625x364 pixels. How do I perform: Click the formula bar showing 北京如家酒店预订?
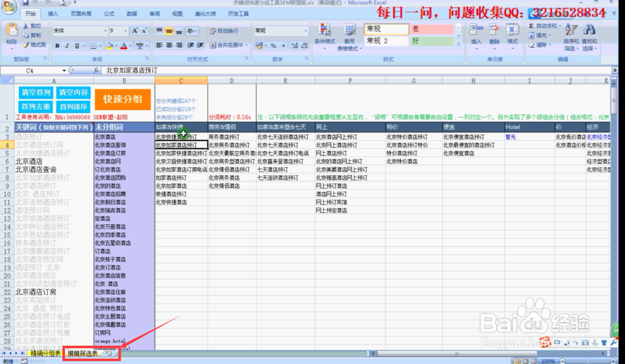point(357,71)
